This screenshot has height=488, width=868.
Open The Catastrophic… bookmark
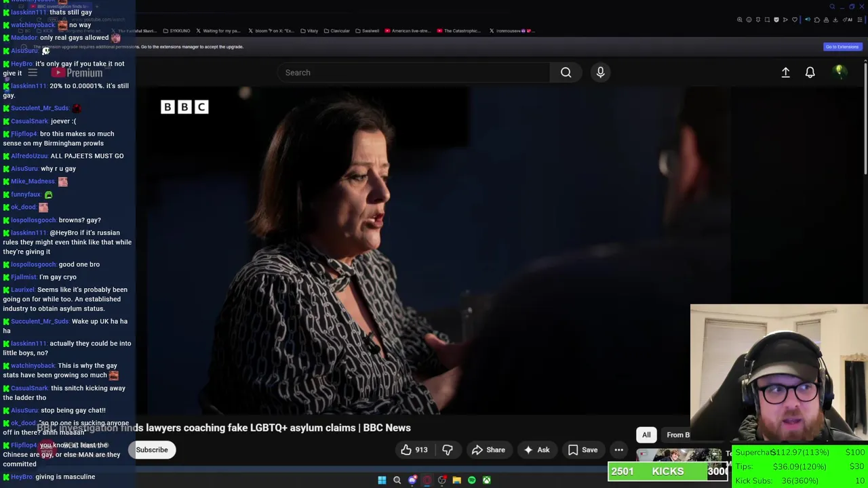(459, 30)
